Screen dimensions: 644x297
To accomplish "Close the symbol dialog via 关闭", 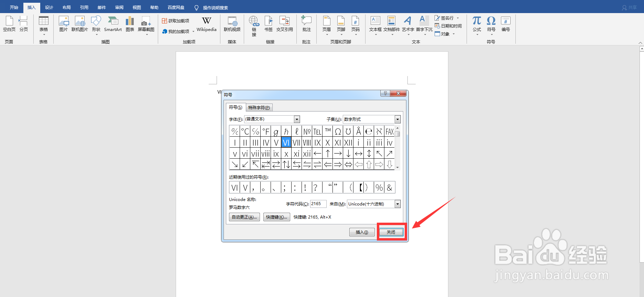I will pos(391,232).
